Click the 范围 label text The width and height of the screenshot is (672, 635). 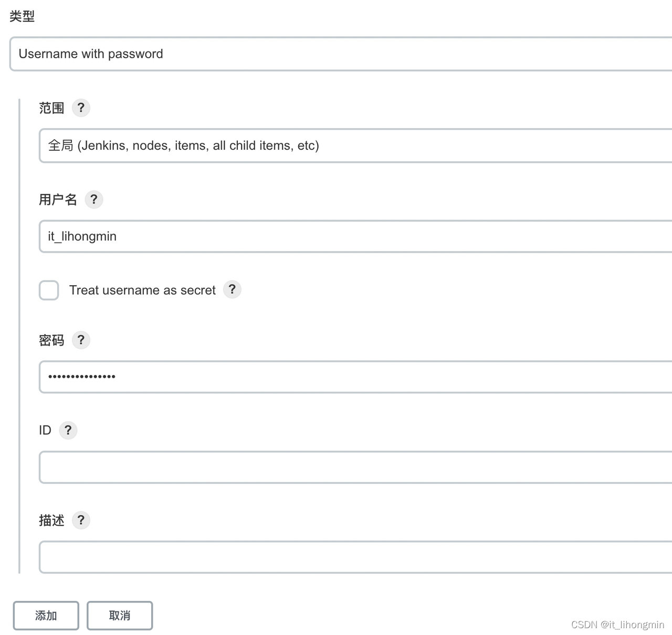(x=51, y=108)
